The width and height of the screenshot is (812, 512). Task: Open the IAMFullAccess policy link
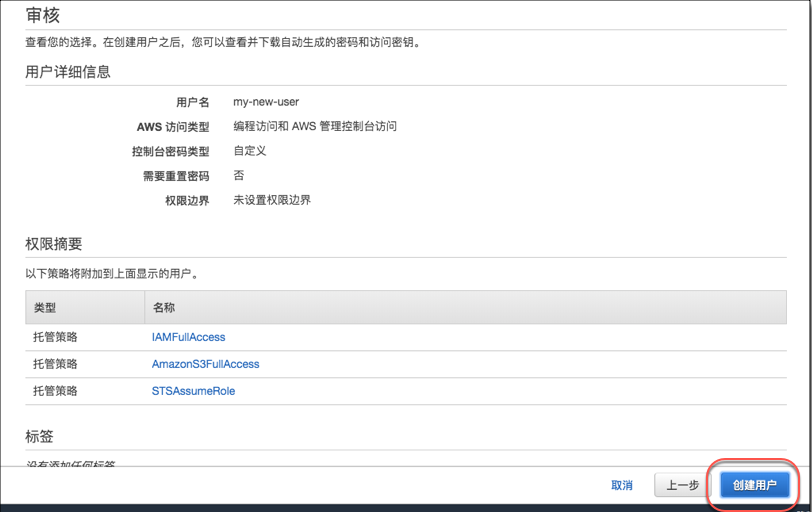[x=188, y=337]
